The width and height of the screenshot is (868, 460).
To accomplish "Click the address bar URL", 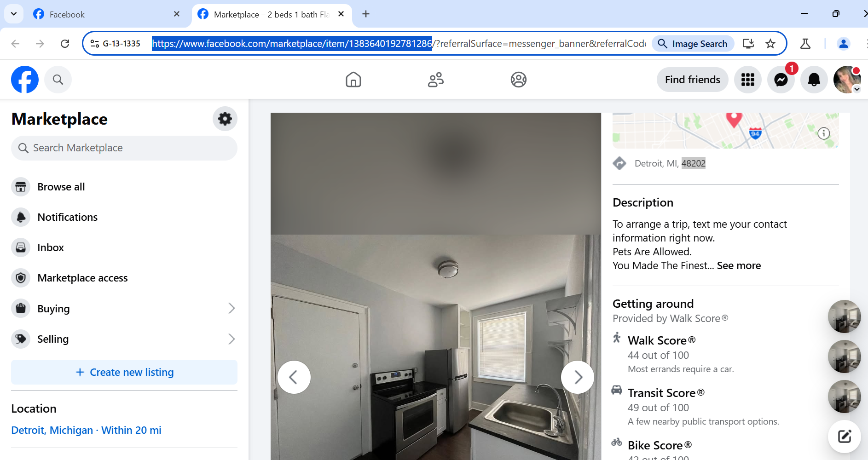I will coord(399,44).
